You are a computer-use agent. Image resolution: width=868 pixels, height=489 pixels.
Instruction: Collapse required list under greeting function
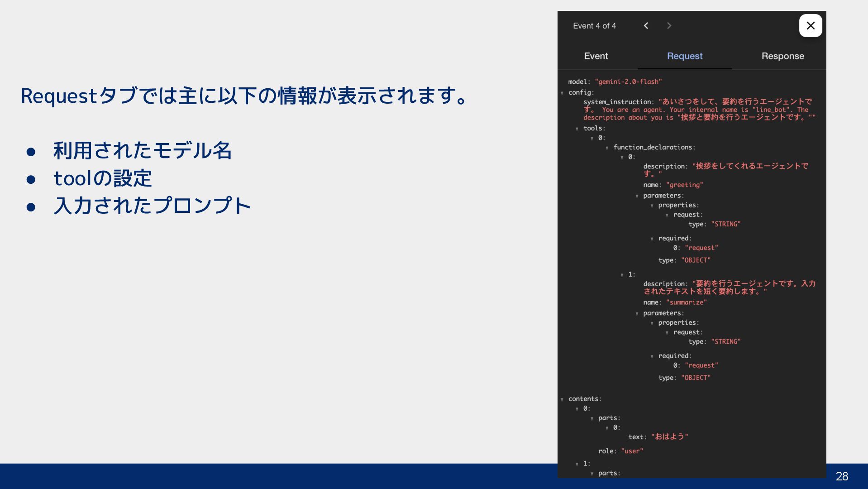652,239
